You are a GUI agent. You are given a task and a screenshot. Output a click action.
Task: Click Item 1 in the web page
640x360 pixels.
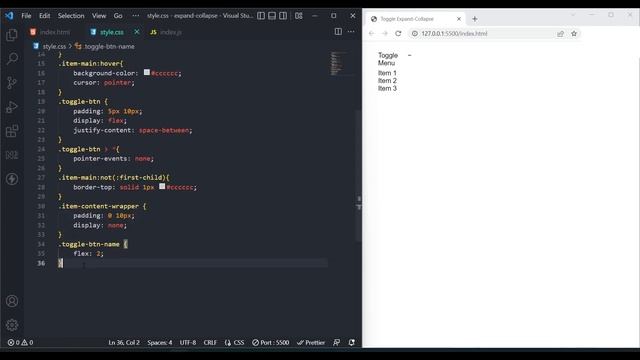pyautogui.click(x=387, y=73)
